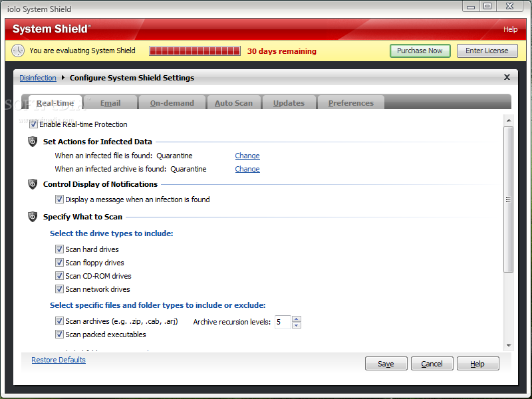
Task: Toggle Enable Real-time Protection checkbox
Action: pos(33,124)
